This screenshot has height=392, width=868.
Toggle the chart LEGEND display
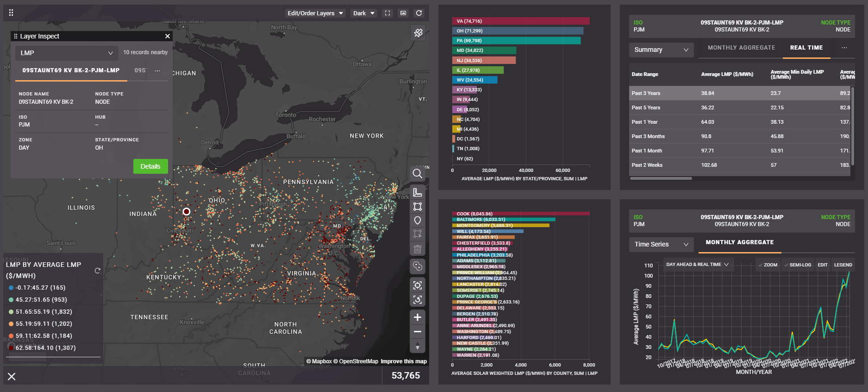843,265
